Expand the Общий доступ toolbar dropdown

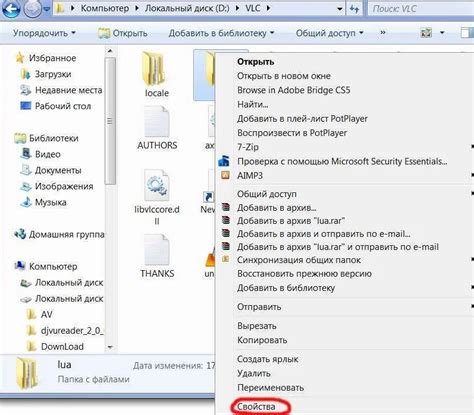click(x=330, y=33)
